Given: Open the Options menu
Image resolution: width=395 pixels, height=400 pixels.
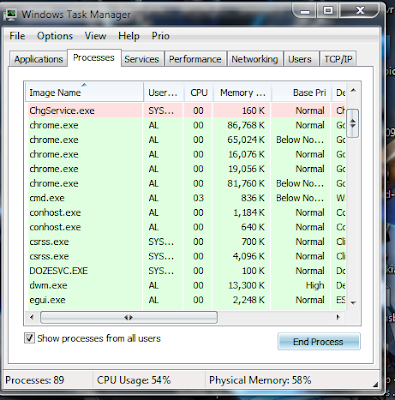Looking at the screenshot, I should coord(55,36).
